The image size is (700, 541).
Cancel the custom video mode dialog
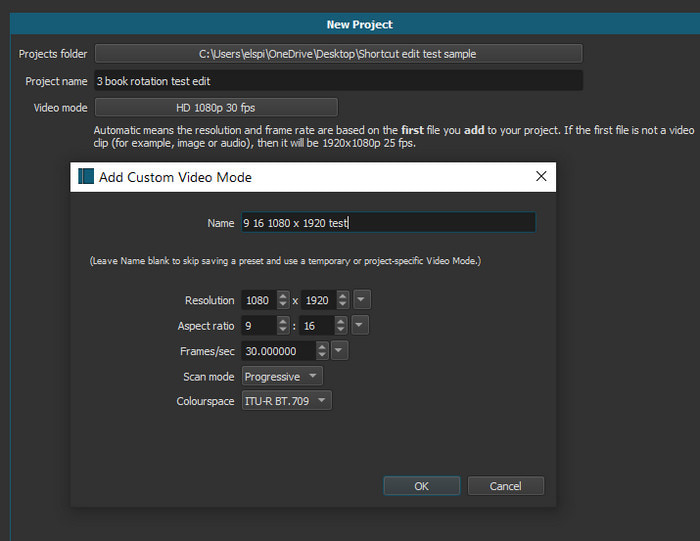(x=505, y=485)
